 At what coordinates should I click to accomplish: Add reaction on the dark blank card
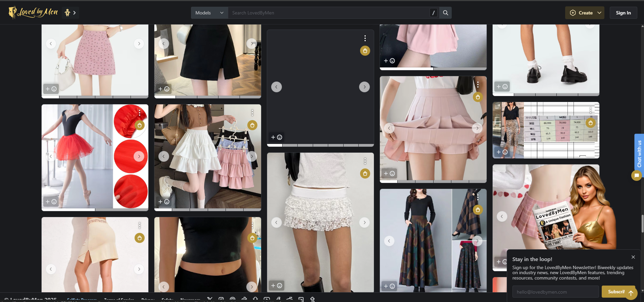277,137
